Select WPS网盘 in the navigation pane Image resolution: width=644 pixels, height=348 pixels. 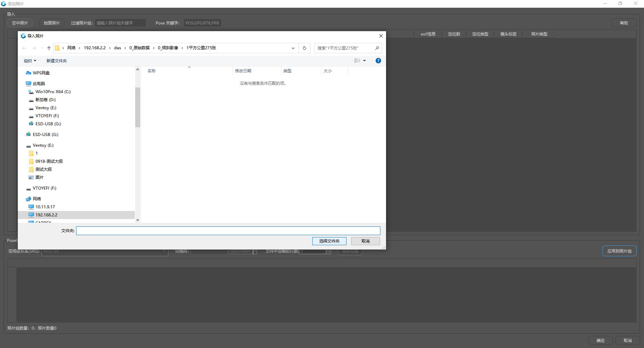(x=41, y=73)
